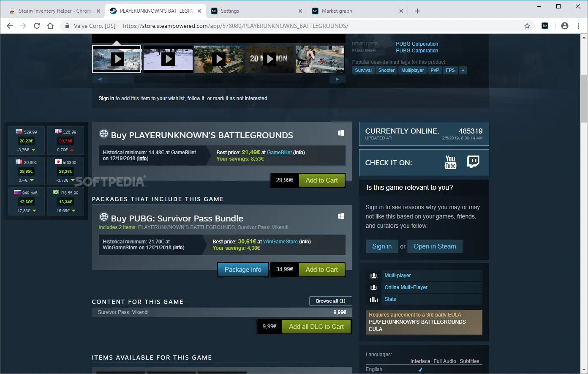Open the PUBG Corporation developer link
The height and width of the screenshot is (374, 588).
(x=417, y=44)
